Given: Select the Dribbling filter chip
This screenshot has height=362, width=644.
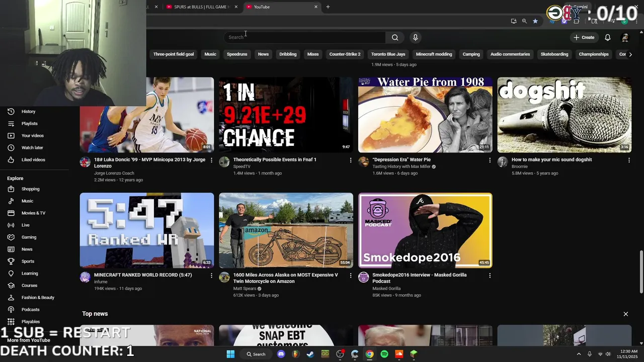Looking at the screenshot, I should pos(288,54).
